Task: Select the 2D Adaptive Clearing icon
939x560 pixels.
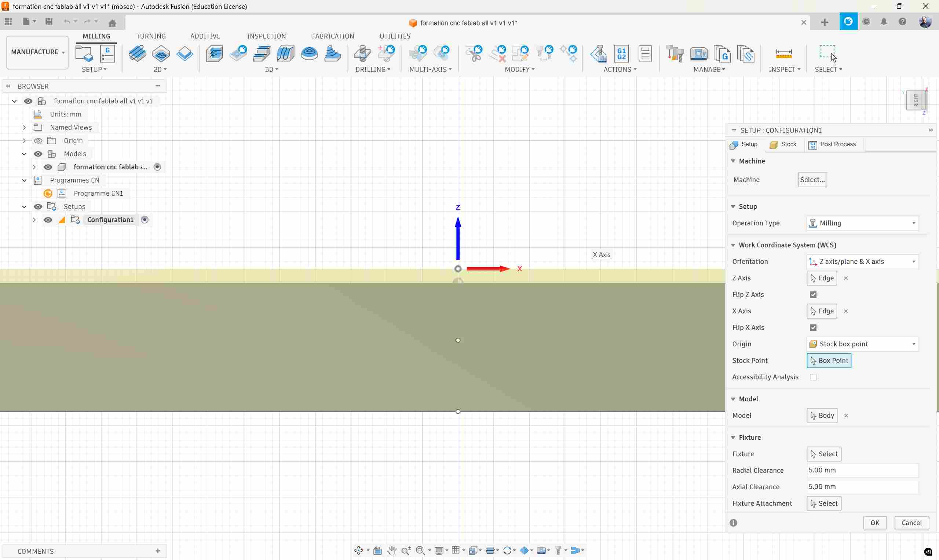Action: [138, 54]
